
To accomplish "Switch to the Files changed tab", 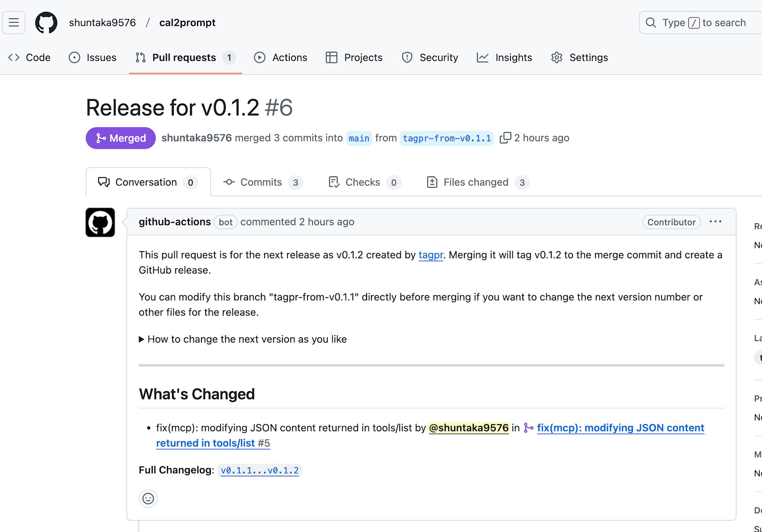I will [475, 182].
